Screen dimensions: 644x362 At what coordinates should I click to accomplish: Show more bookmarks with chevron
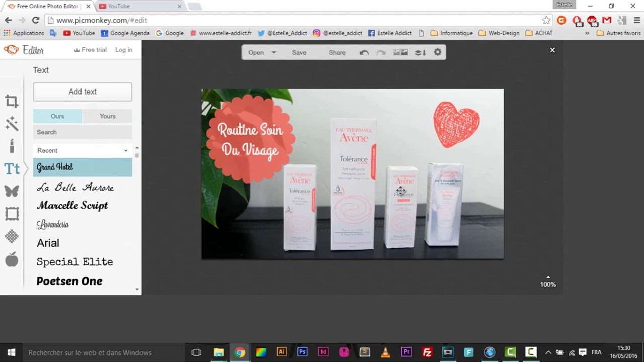(x=587, y=33)
